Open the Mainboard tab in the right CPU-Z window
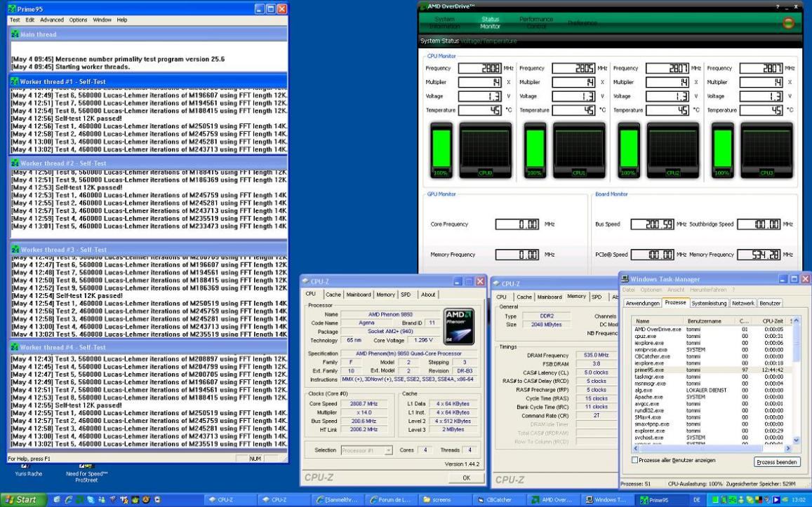The image size is (812, 507). click(x=550, y=297)
